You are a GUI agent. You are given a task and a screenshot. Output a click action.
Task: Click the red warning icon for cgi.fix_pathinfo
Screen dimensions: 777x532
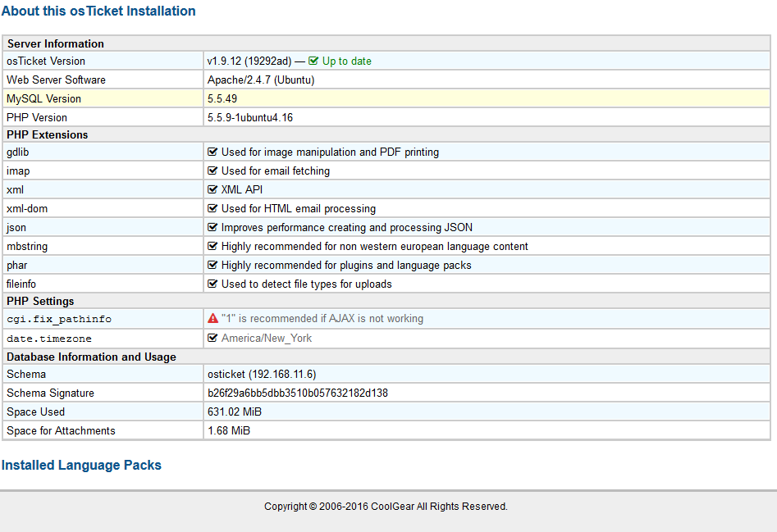pos(213,318)
